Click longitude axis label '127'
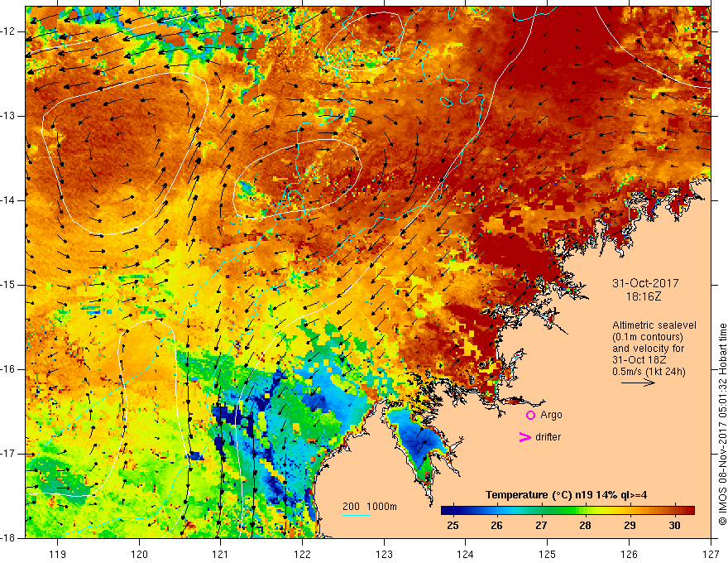 click(711, 554)
